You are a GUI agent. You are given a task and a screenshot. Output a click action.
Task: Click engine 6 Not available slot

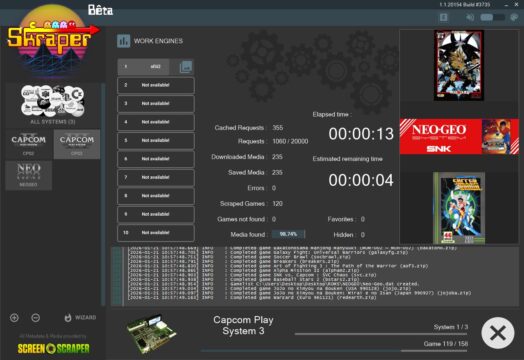(x=156, y=159)
